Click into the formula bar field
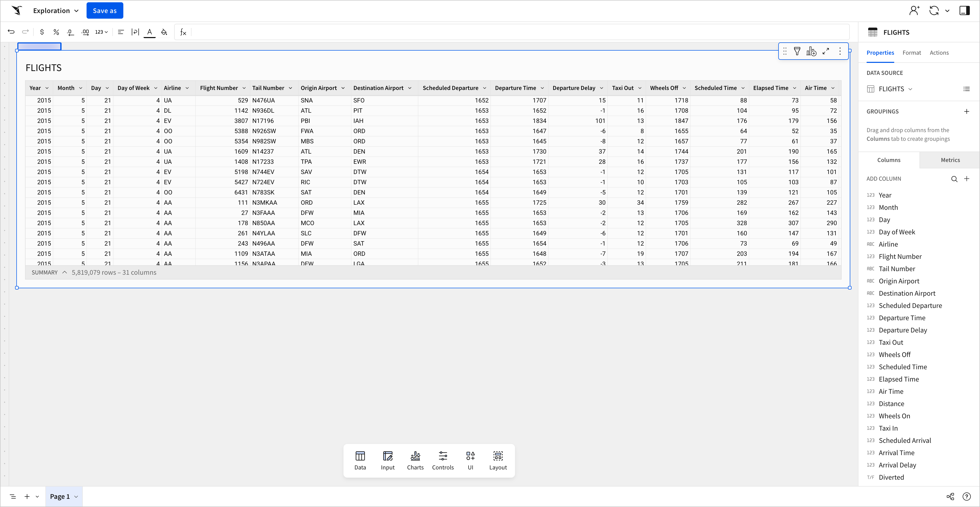The image size is (980, 507). pyautogui.click(x=517, y=32)
